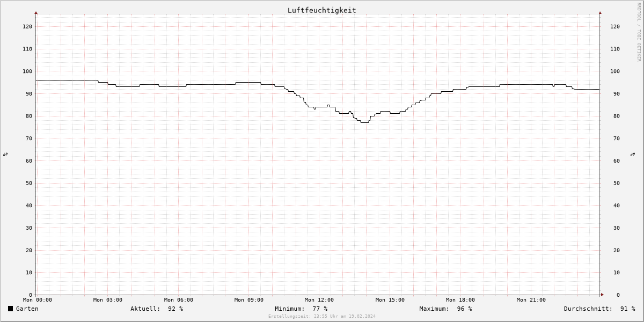Click the '40' label on the right axis

tap(617, 206)
